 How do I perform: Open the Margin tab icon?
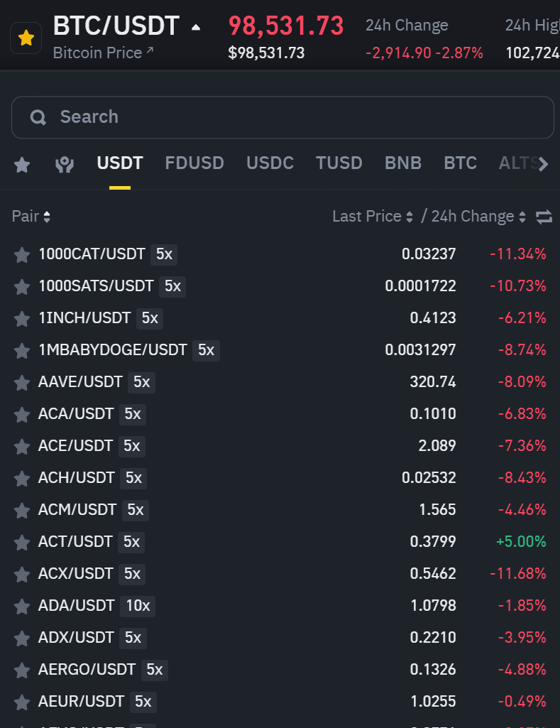[x=65, y=164]
